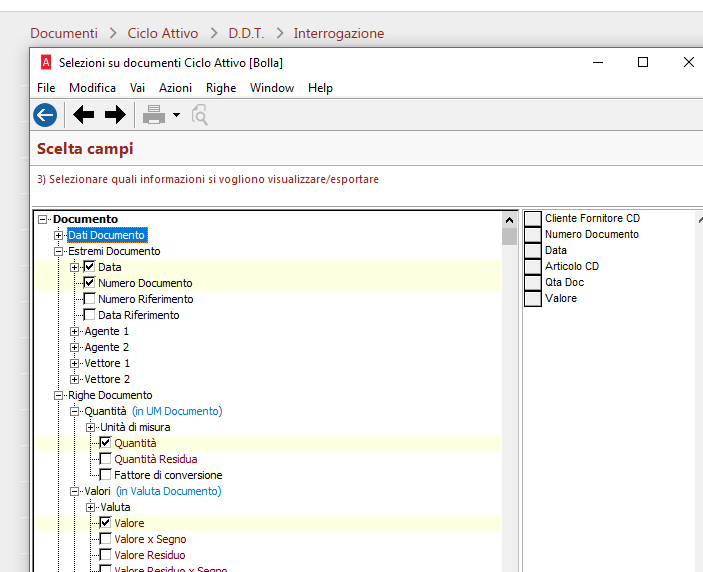This screenshot has height=572, width=703.
Task: Open the Help menu
Action: tap(320, 88)
